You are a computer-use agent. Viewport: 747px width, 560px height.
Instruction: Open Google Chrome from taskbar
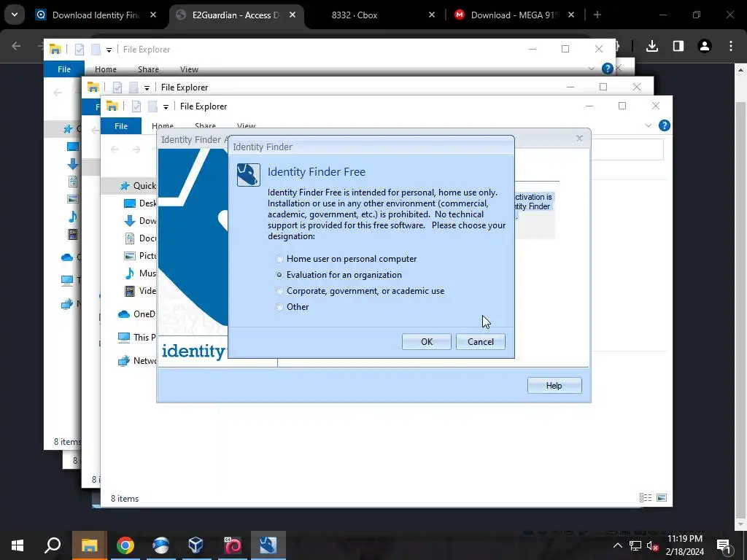coord(125,545)
